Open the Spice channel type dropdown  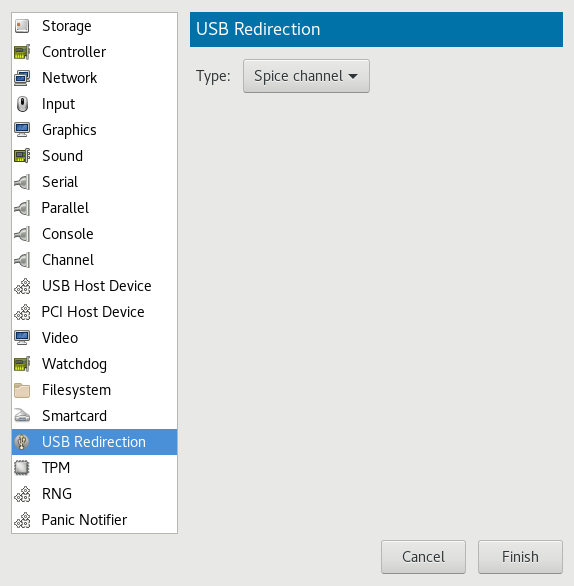pyautogui.click(x=306, y=76)
